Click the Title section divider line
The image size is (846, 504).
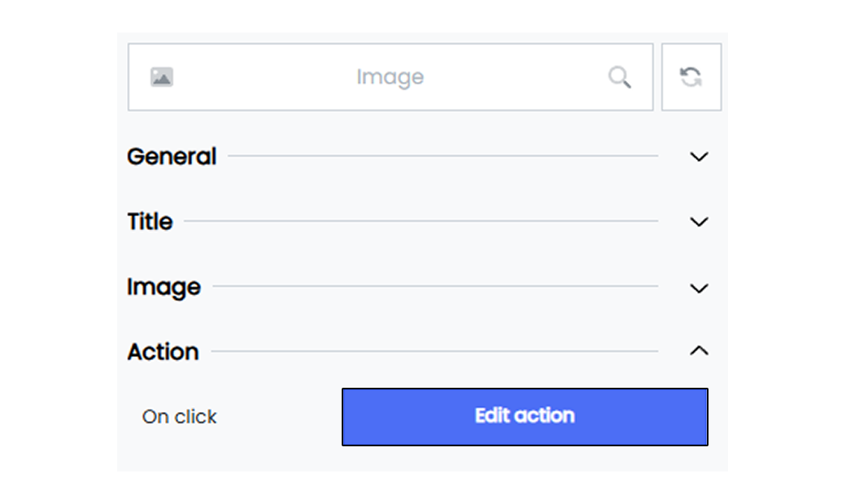click(x=421, y=221)
